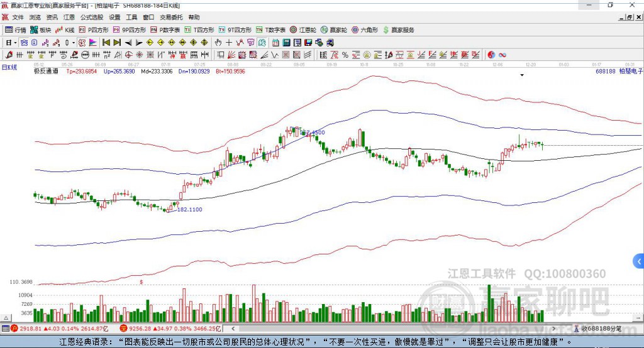The width and height of the screenshot is (644, 348).
Task: Open the P数字表 number table
Action: [165, 30]
